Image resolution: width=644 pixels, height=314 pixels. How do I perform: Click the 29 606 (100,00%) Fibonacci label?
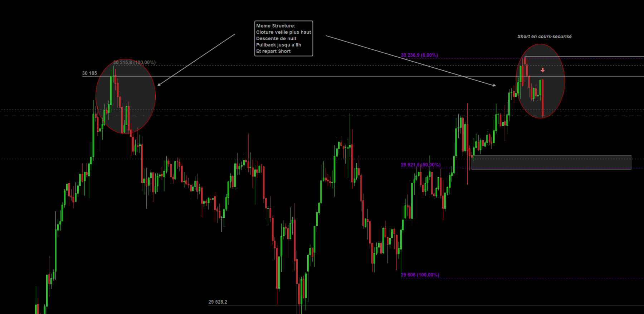tap(420, 275)
